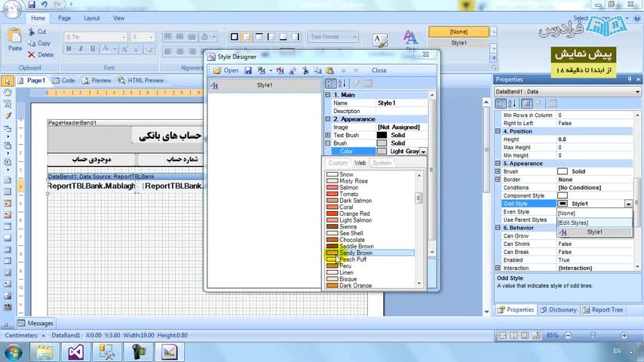Copy style icon in Style Designer toolbar
Screen dimensions: 644x362
tap(317, 70)
